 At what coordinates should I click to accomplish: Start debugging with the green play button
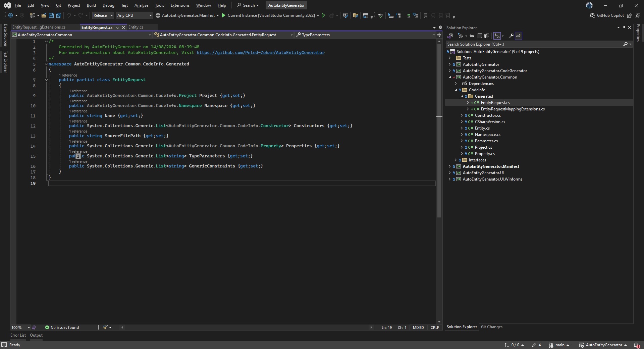[224, 15]
